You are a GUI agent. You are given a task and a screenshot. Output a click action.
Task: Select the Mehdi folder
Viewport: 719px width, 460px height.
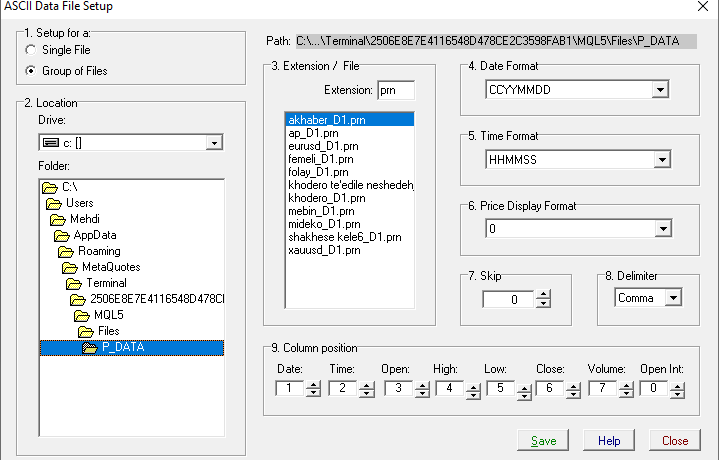point(75,219)
